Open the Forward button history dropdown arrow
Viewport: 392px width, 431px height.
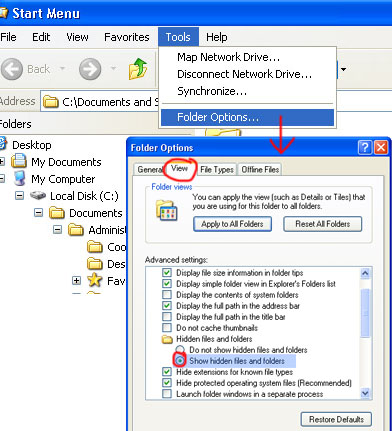click(113, 69)
